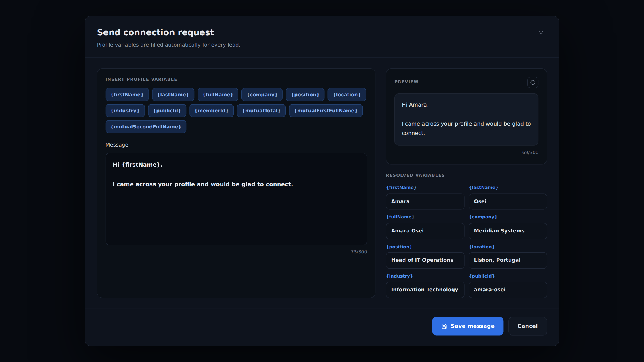The height and width of the screenshot is (362, 644).
Task: Insert the {company} variable chip
Action: [x=262, y=95]
